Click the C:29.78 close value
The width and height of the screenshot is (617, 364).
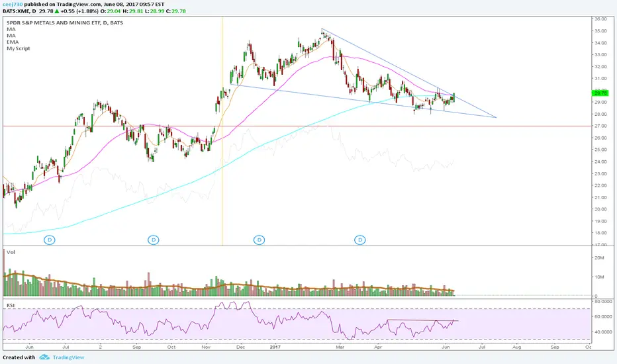click(x=175, y=11)
